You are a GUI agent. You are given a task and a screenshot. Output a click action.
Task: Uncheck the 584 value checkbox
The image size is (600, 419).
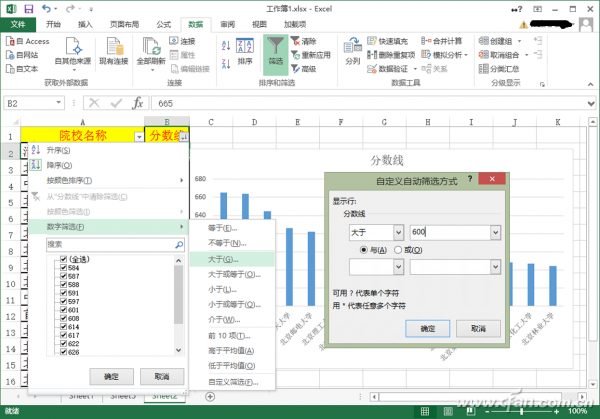[63, 268]
